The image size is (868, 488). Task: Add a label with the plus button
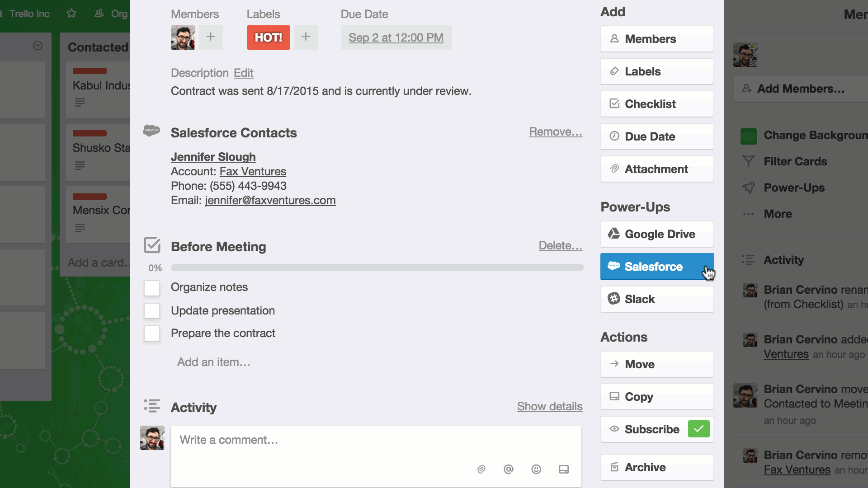pos(306,37)
